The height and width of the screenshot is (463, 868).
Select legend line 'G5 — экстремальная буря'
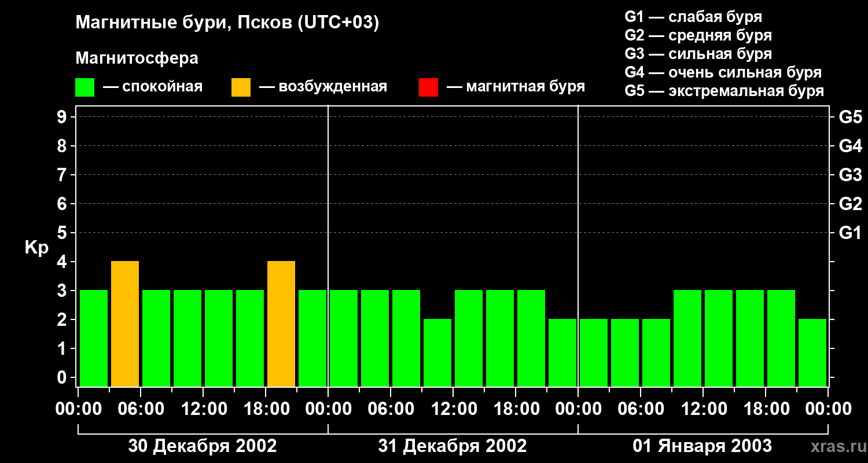coord(724,91)
